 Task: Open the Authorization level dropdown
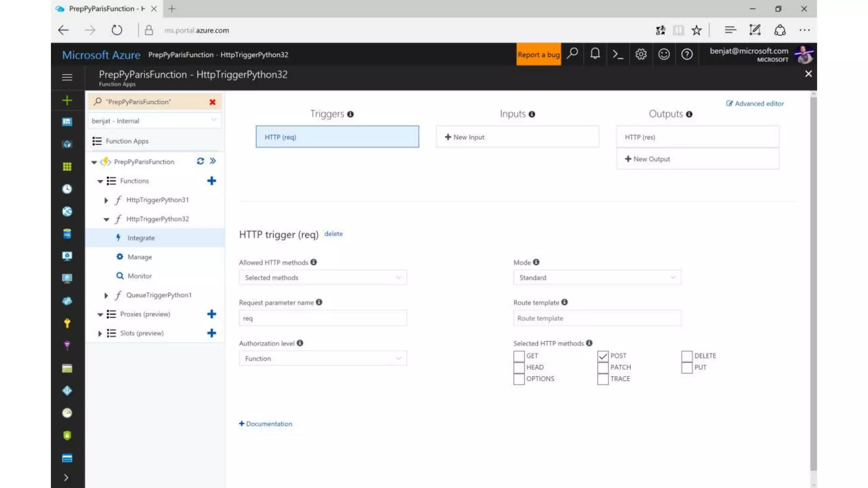coord(323,358)
